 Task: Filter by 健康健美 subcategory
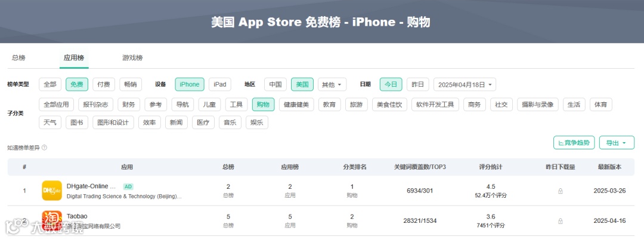click(296, 105)
